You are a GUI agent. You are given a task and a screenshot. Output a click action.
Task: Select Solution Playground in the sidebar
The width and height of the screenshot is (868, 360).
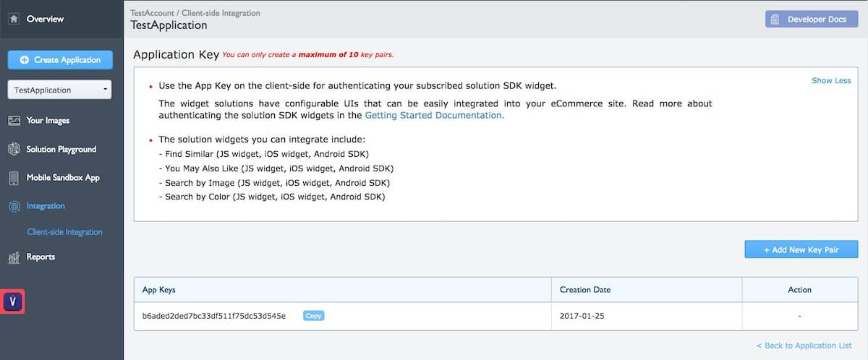point(61,150)
